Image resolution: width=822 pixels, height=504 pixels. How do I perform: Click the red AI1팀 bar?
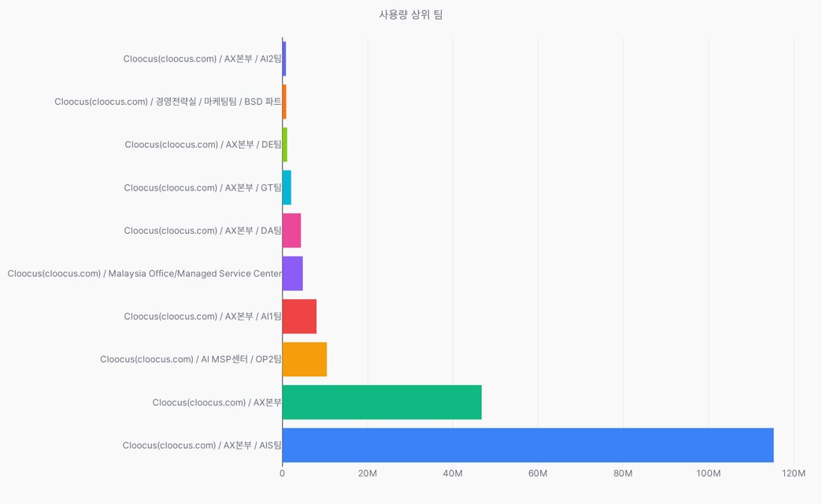point(299,317)
